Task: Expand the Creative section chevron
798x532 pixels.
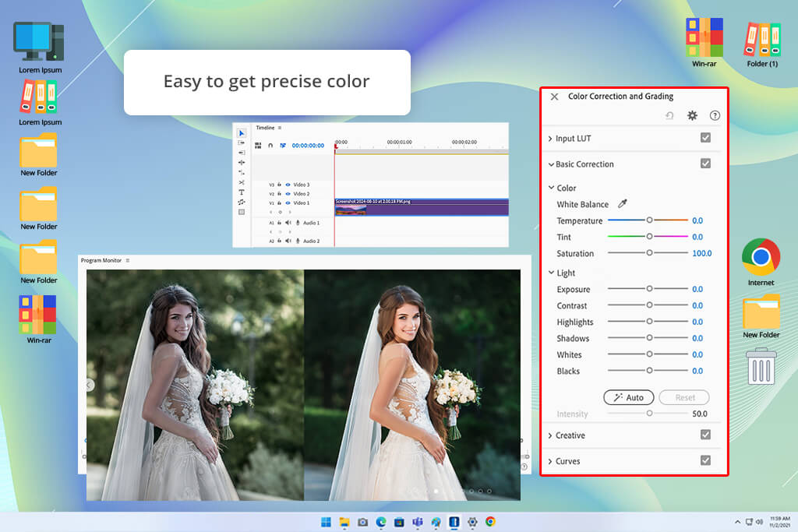Action: coord(550,435)
